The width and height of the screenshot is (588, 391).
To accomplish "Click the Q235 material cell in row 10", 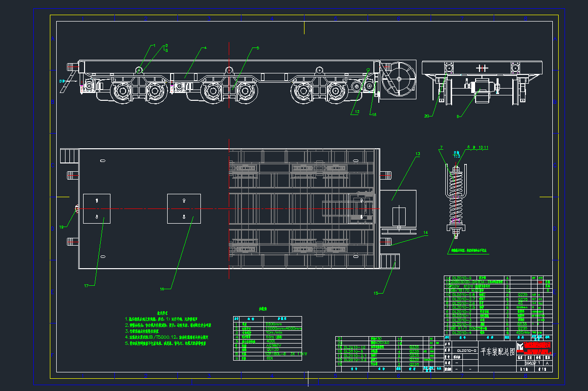I will click(522, 295).
